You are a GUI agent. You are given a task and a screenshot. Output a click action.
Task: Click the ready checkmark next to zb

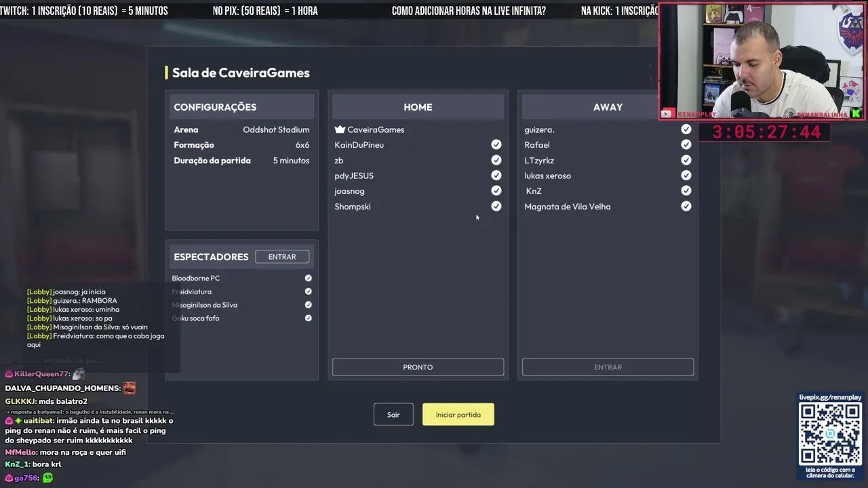(x=496, y=160)
